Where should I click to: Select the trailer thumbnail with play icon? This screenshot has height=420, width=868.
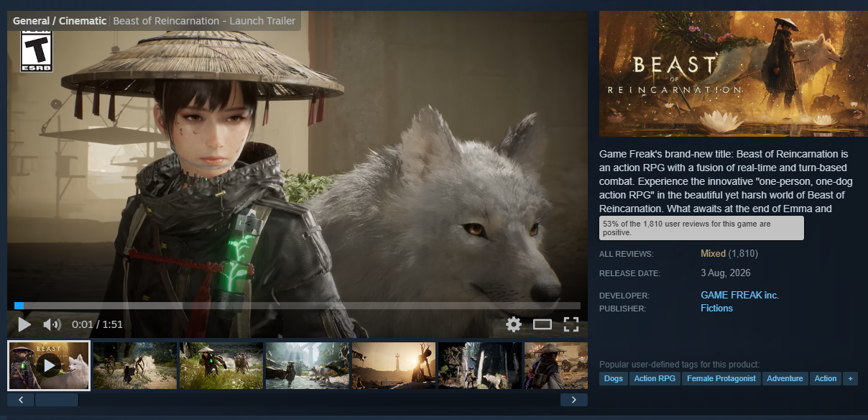[x=49, y=365]
